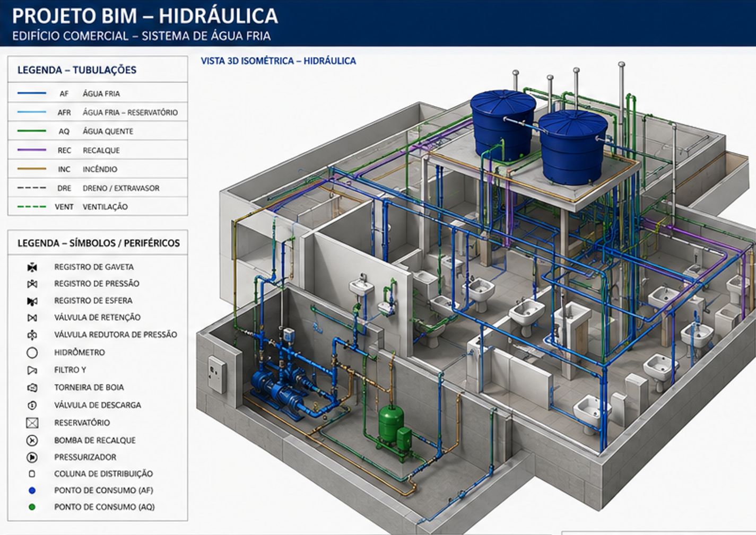Click the Filtro Y symbol
Image resolution: width=756 pixels, height=535 pixels.
click(x=32, y=370)
